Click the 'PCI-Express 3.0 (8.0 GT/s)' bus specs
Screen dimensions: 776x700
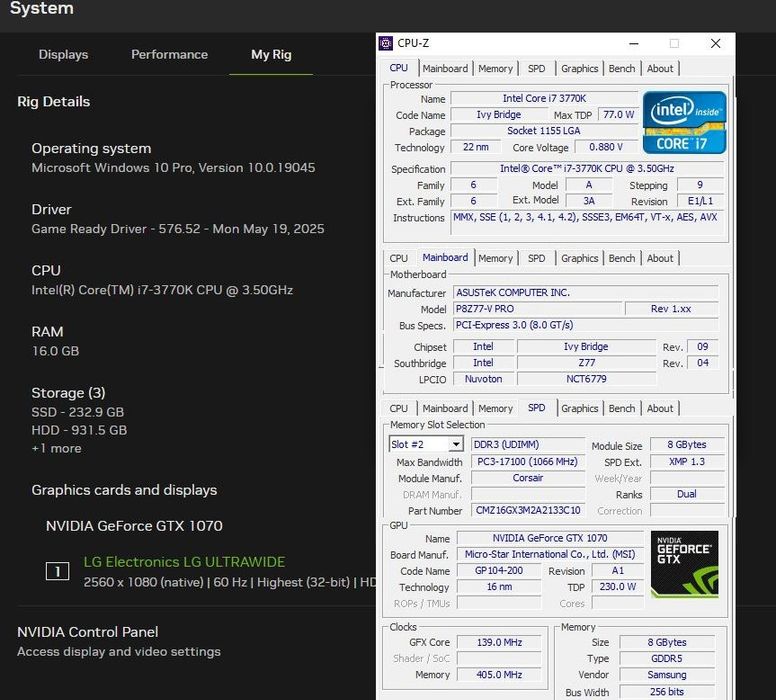pyautogui.click(x=585, y=325)
